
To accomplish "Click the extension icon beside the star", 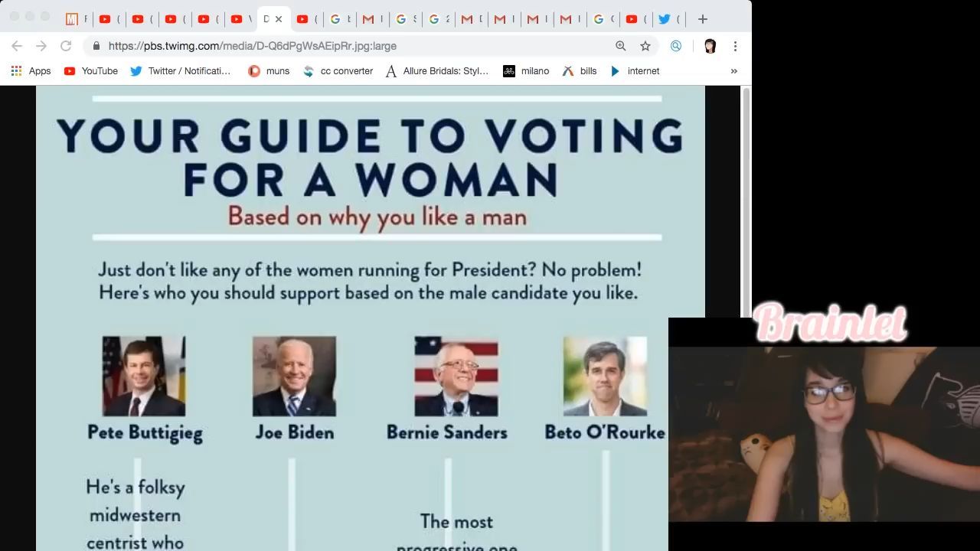I will pyautogui.click(x=676, y=46).
